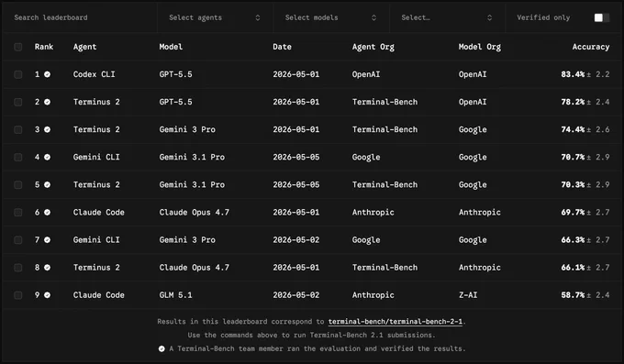Check the Codex CLI row checkbox

[x=18, y=74]
